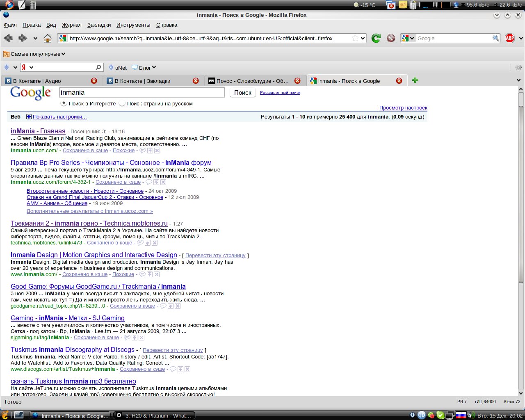Close the 'inmania - Поиск в Google' tab
525x420 pixels.
click(x=399, y=81)
